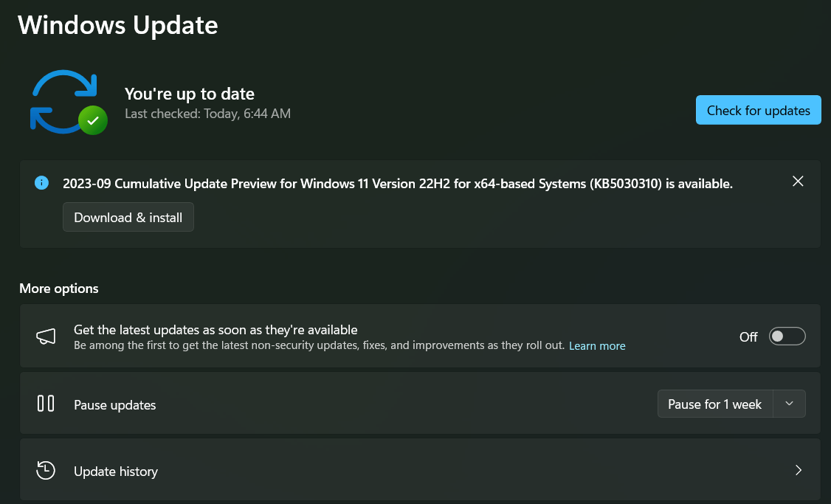
Task: Click Download & install for KB5030310
Action: 128,217
